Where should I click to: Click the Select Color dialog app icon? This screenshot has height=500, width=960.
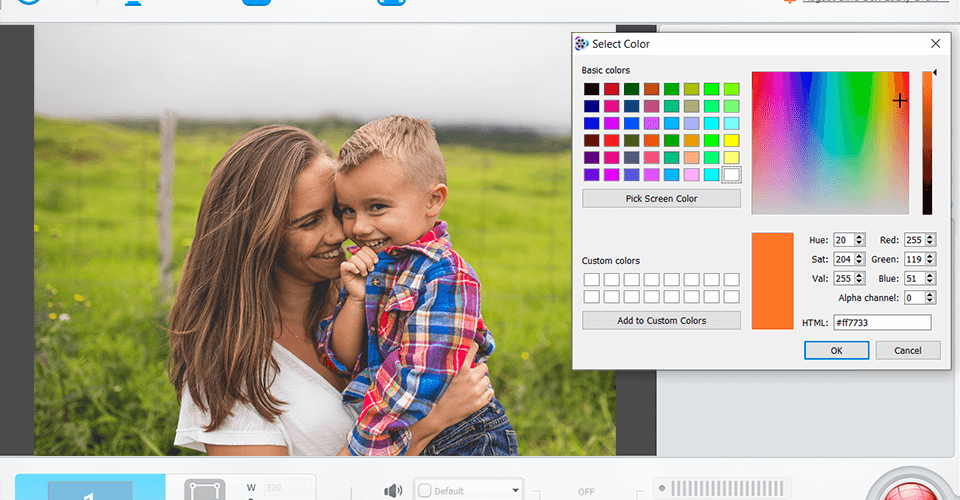point(582,43)
